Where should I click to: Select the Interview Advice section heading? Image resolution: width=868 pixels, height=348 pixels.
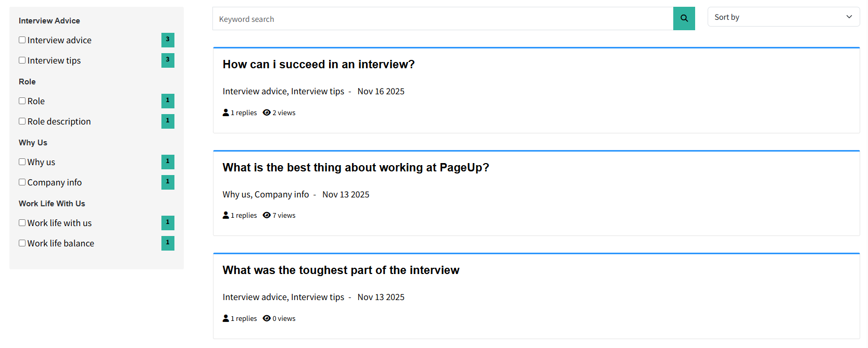(x=49, y=20)
